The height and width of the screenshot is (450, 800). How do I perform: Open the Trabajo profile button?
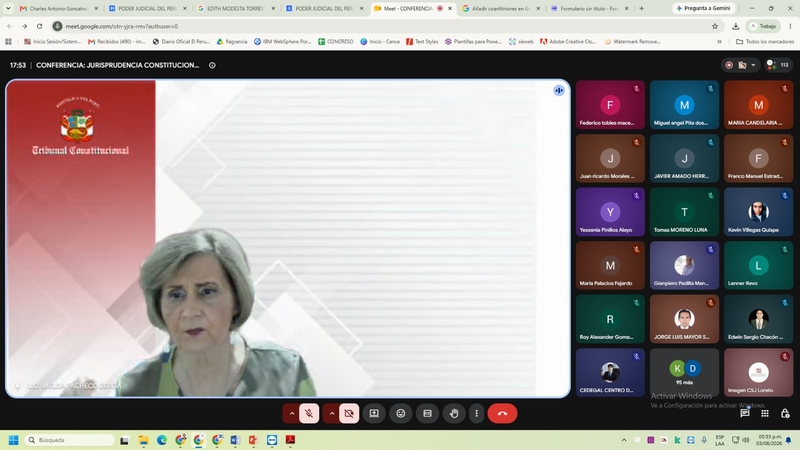point(763,26)
